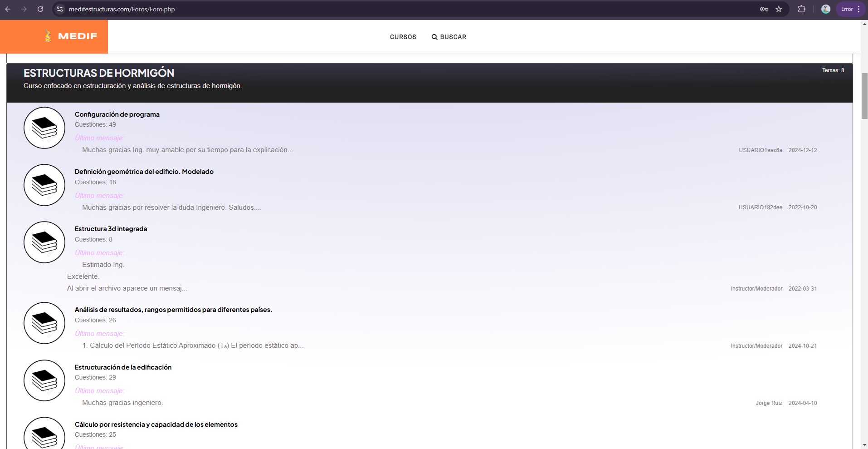Click the book icon beside Definición geométrica del edificio
The image size is (868, 449).
44,185
